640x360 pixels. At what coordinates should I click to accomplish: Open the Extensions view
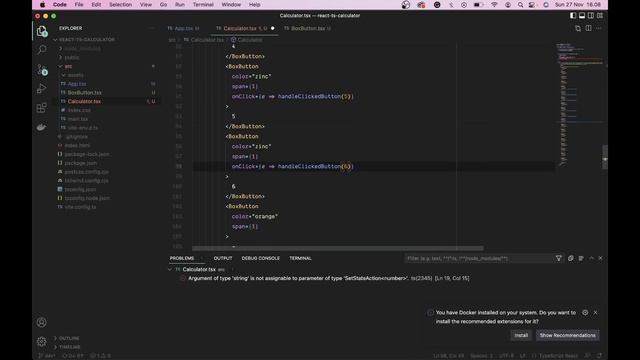tap(41, 108)
